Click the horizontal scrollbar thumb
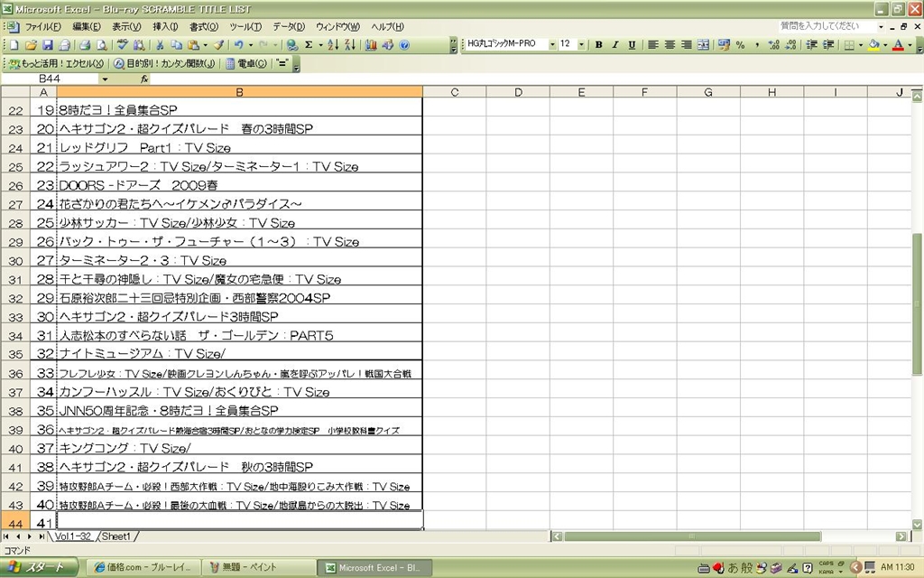Image resolution: width=924 pixels, height=578 pixels. (x=692, y=536)
